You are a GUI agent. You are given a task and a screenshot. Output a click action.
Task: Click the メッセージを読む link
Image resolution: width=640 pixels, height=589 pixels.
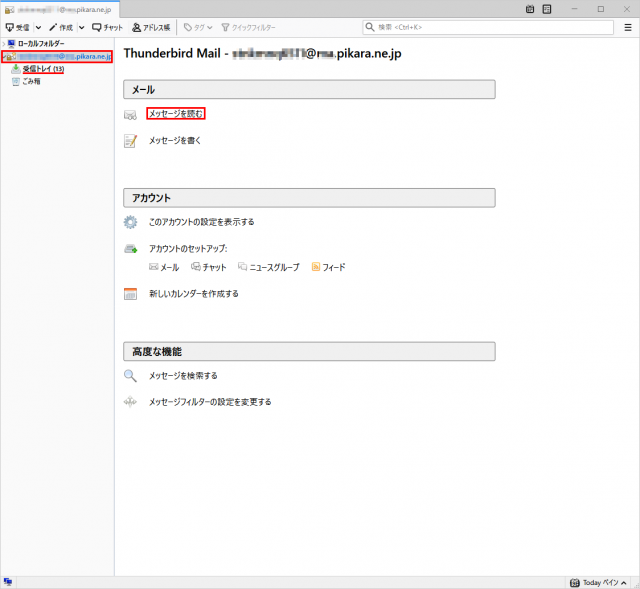[x=175, y=114]
